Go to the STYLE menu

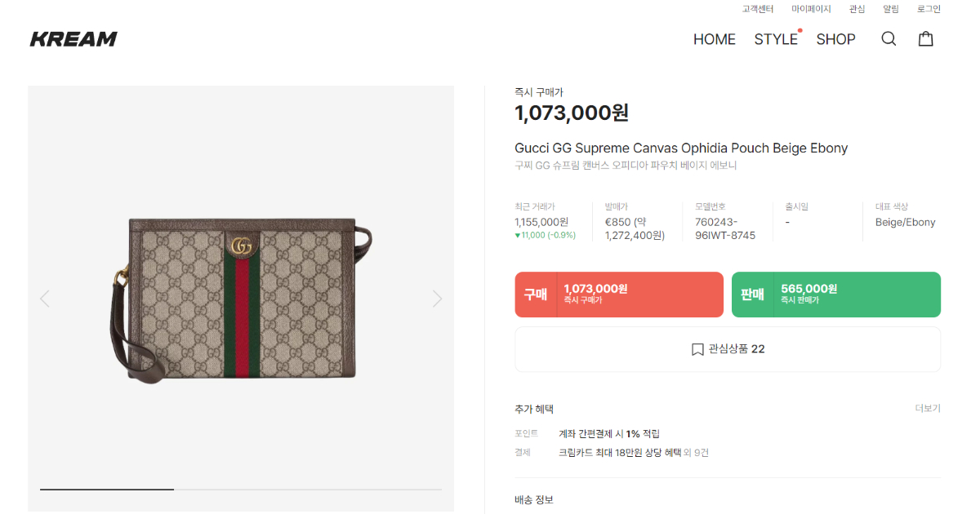click(x=775, y=39)
